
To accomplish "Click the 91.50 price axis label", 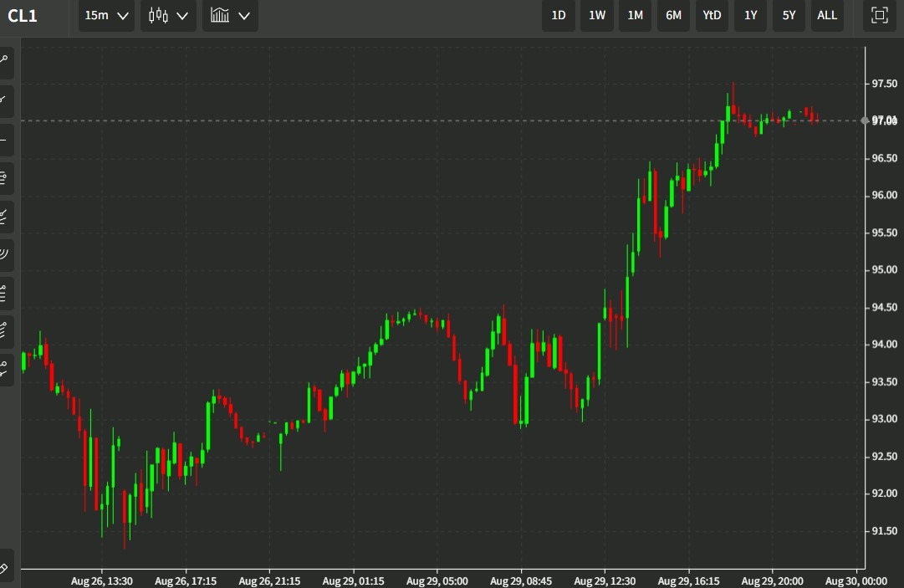I will [x=884, y=530].
